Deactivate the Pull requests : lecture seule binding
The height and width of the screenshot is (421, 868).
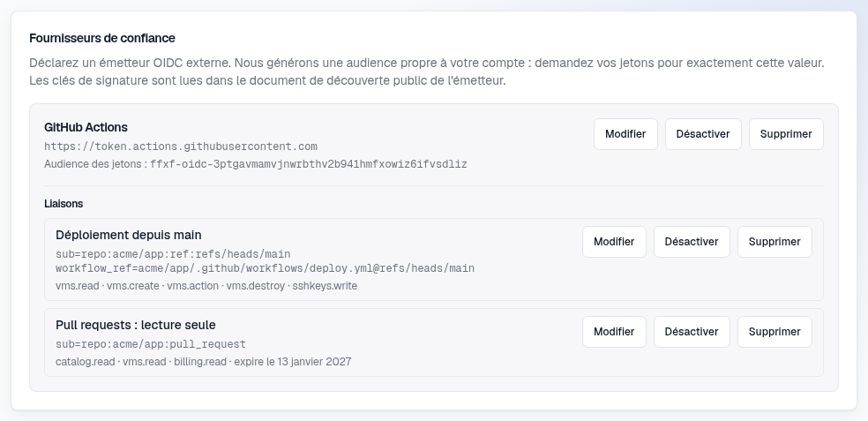[x=692, y=332]
